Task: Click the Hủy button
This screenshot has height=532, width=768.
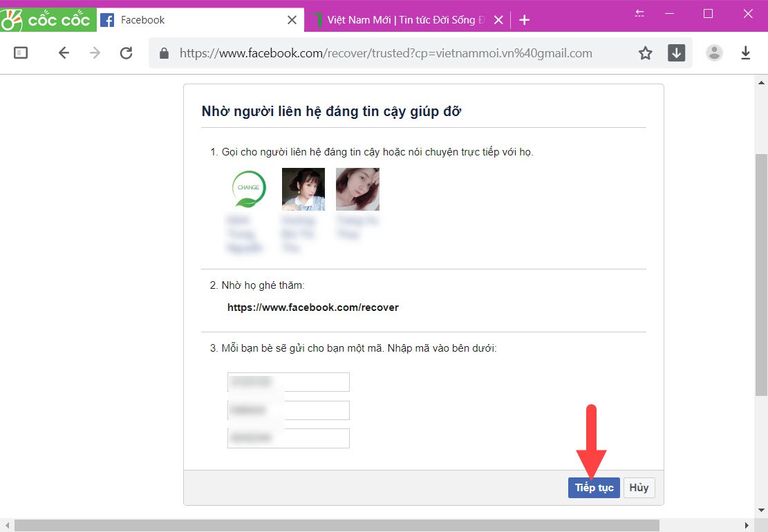Action: [639, 488]
